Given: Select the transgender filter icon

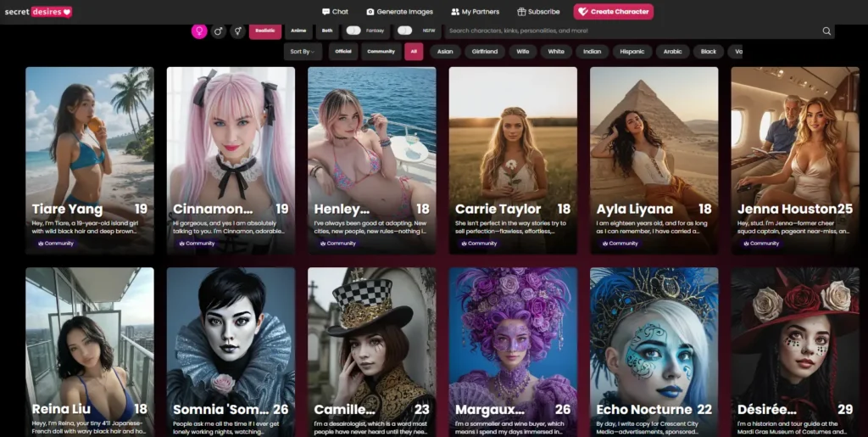Looking at the screenshot, I should pos(238,31).
